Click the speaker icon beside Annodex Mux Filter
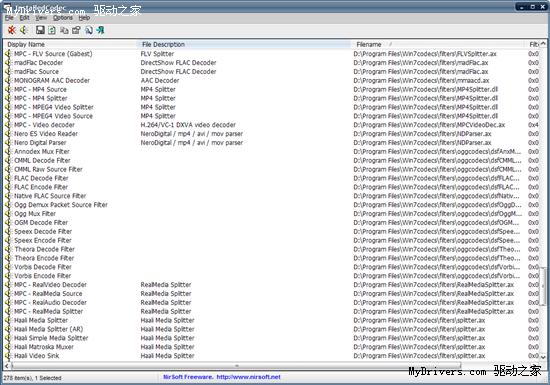Viewport: 550px width, 385px height. click(x=8, y=151)
